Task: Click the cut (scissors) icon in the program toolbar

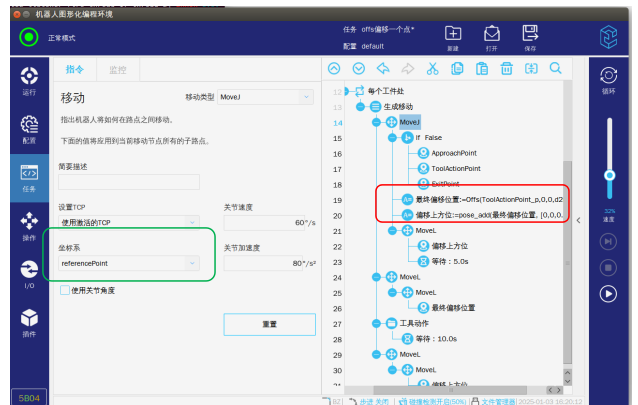Action: (x=432, y=69)
